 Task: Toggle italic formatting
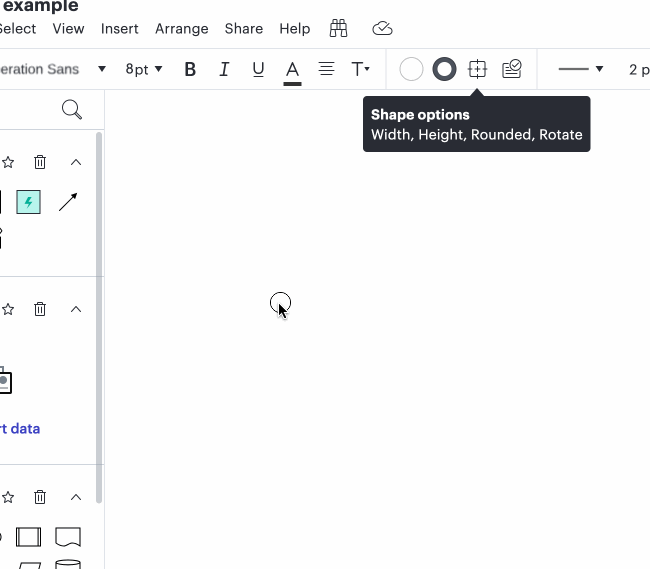(224, 69)
